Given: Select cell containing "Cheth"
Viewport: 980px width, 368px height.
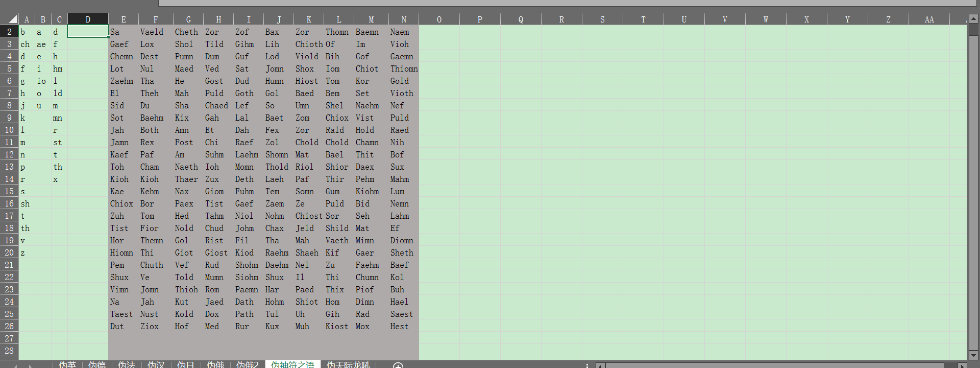Looking at the screenshot, I should [x=188, y=32].
